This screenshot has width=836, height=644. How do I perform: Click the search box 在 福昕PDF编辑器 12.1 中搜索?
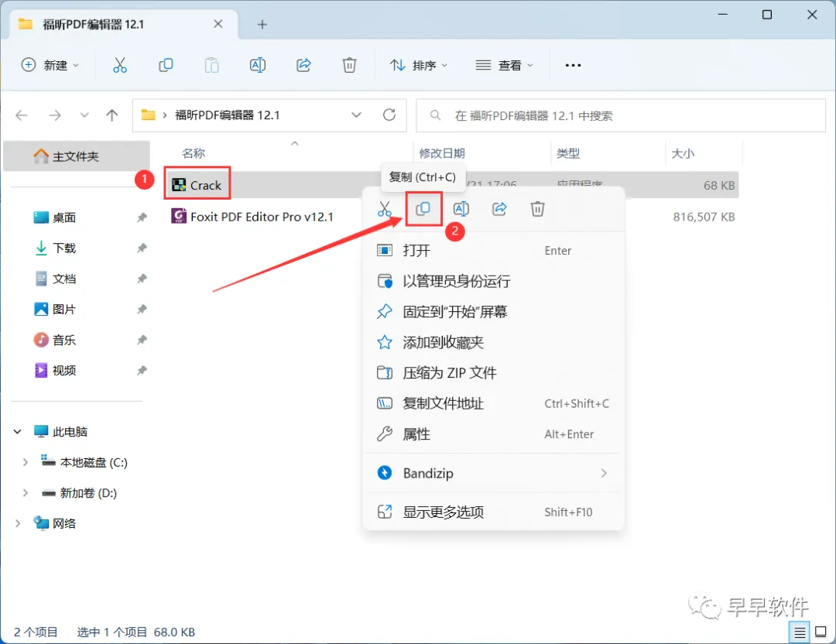click(621, 115)
